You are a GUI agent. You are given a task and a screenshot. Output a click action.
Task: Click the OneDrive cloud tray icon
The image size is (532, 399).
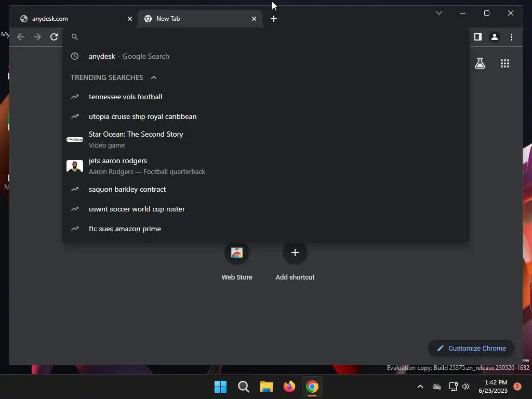pyautogui.click(x=437, y=387)
